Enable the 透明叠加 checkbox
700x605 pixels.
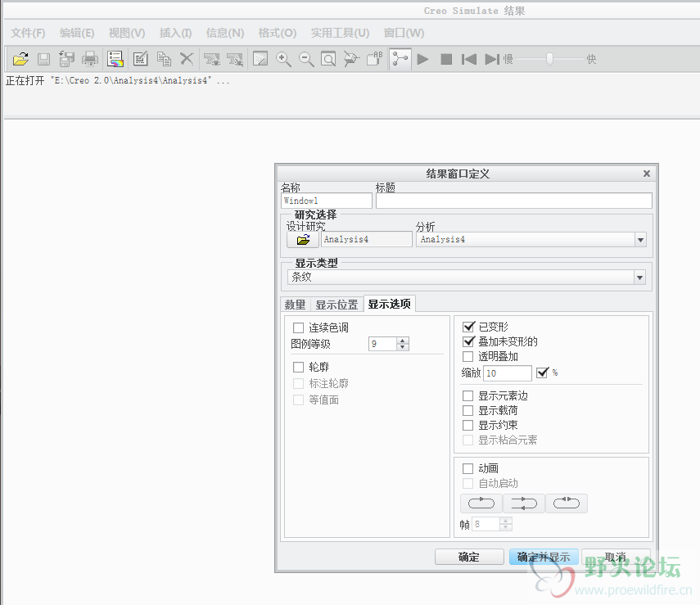click(467, 356)
